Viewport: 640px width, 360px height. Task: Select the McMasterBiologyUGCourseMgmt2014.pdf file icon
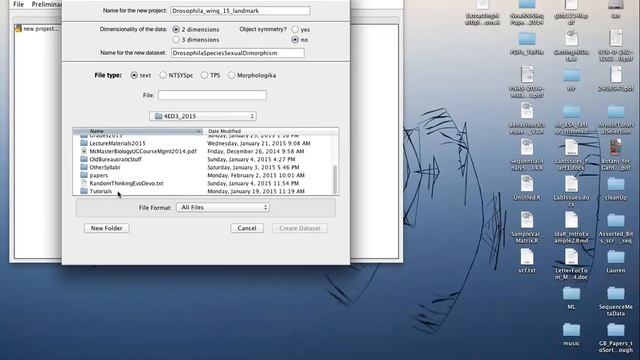[84, 151]
